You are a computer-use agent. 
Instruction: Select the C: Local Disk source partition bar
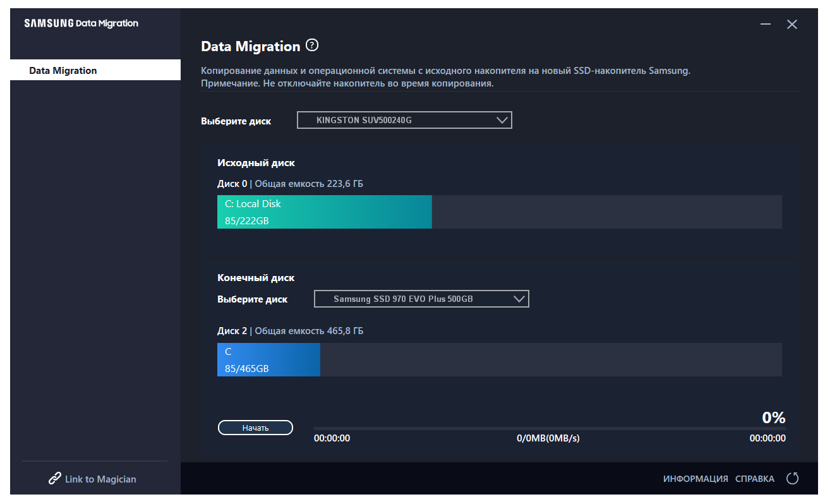[324, 212]
